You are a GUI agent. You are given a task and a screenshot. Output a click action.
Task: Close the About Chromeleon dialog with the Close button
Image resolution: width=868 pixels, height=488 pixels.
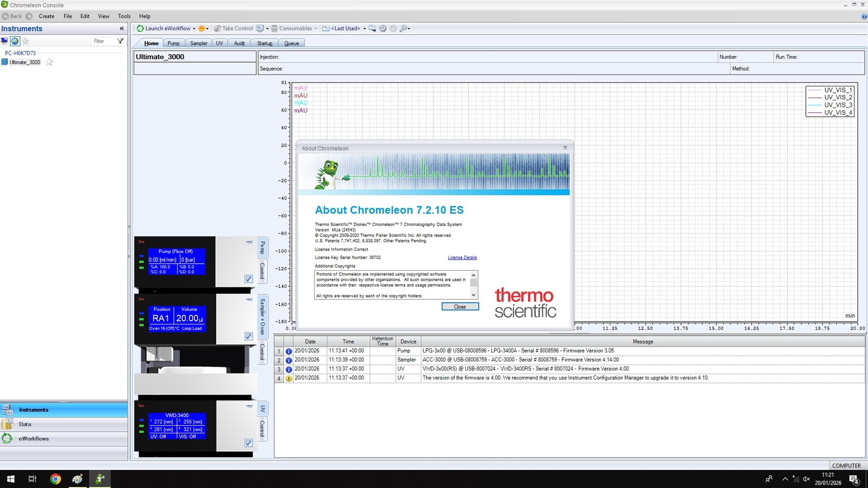click(460, 306)
